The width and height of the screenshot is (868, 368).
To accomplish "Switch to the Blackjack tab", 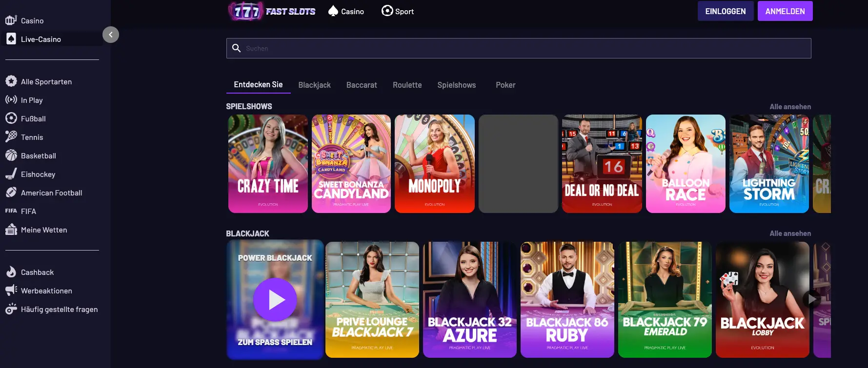I will 315,85.
